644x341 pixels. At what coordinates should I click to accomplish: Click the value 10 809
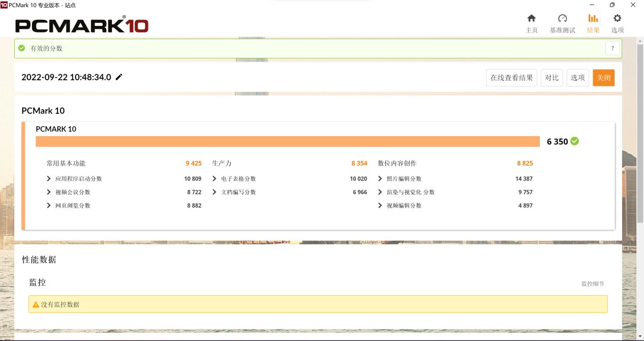pos(193,179)
